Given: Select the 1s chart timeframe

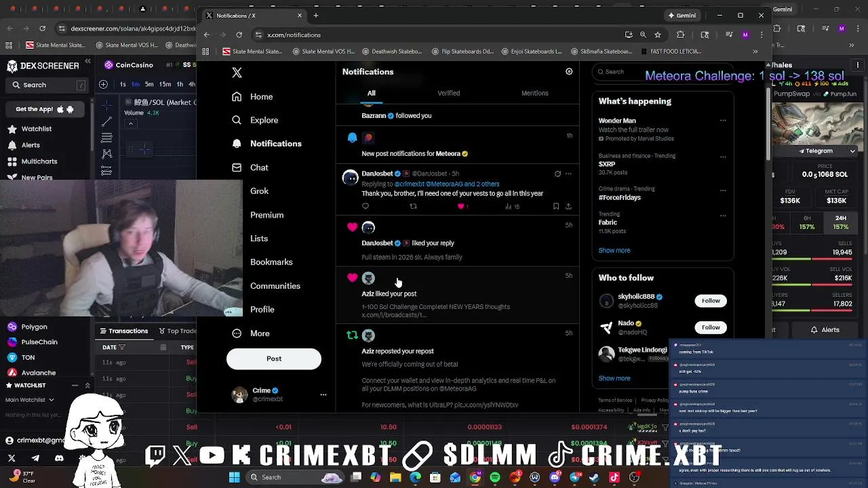Looking at the screenshot, I should click(x=123, y=84).
